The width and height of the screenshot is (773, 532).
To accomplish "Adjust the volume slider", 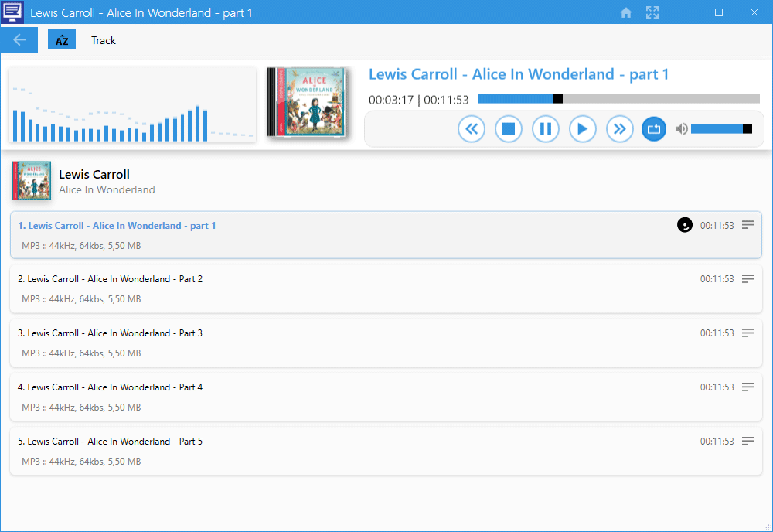I will [720, 129].
